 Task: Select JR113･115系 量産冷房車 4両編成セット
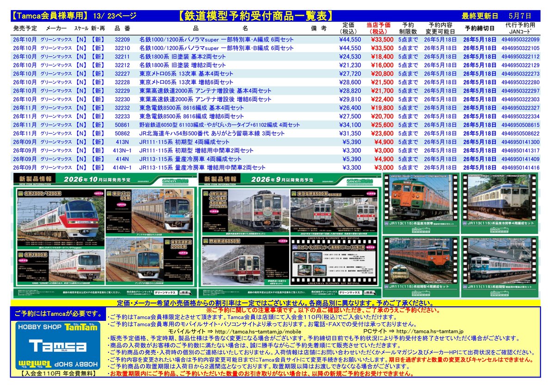tap(191, 159)
